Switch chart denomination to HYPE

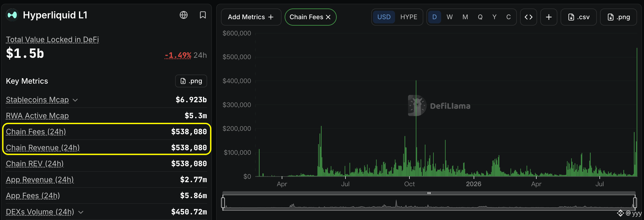pyautogui.click(x=409, y=17)
